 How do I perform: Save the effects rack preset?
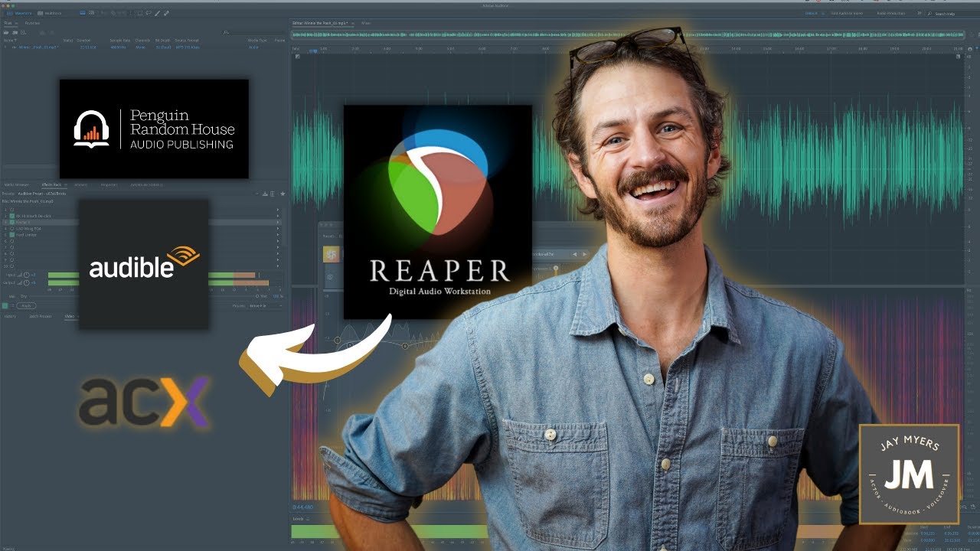click(x=265, y=194)
